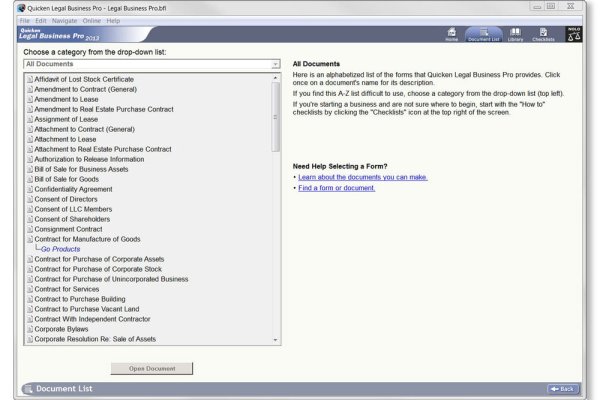The image size is (600, 400).
Task: Click the Nolo scales logo
Action: (574, 34)
